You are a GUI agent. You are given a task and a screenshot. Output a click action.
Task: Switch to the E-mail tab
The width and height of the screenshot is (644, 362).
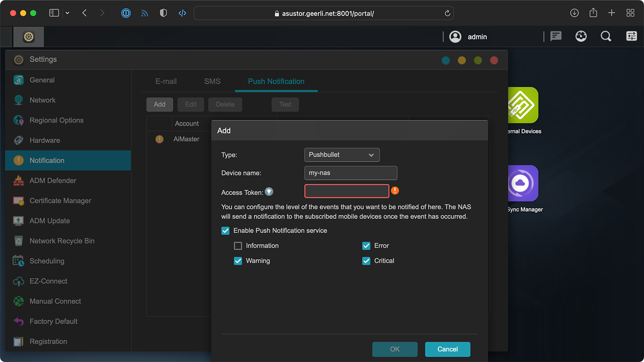(x=166, y=81)
